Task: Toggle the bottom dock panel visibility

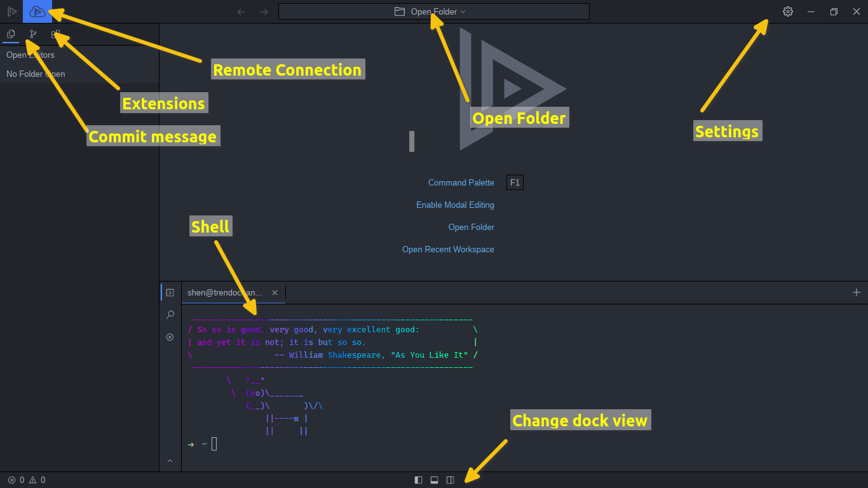Action: (434, 480)
